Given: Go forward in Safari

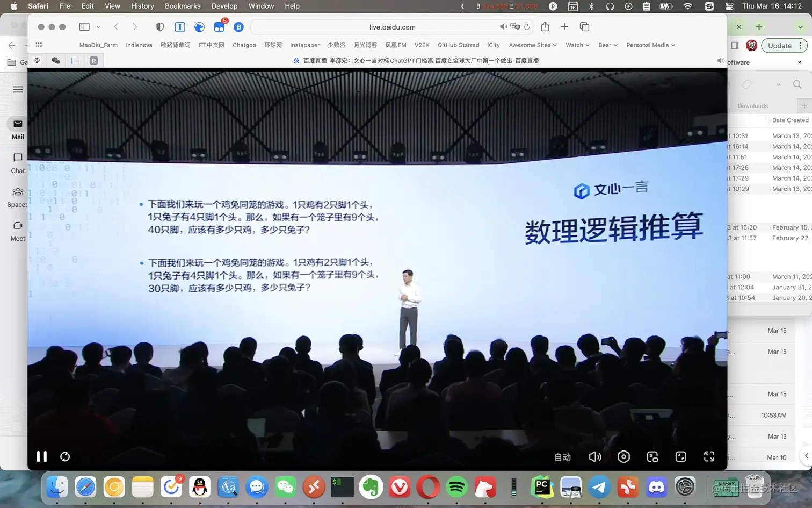Looking at the screenshot, I should pyautogui.click(x=135, y=26).
